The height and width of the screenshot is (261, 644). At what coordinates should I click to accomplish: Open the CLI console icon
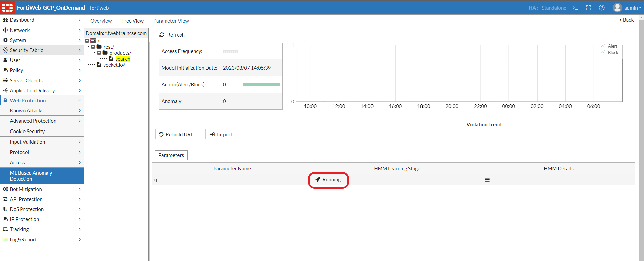[575, 8]
